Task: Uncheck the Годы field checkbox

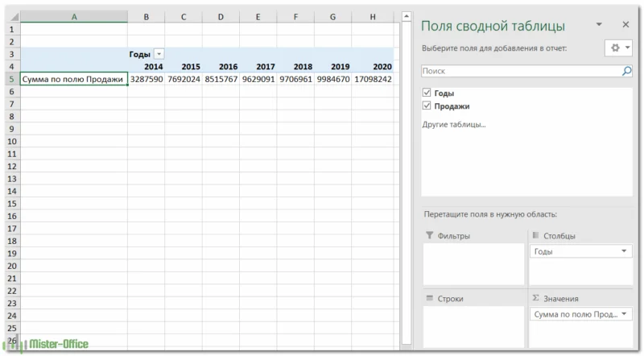Action: click(427, 93)
